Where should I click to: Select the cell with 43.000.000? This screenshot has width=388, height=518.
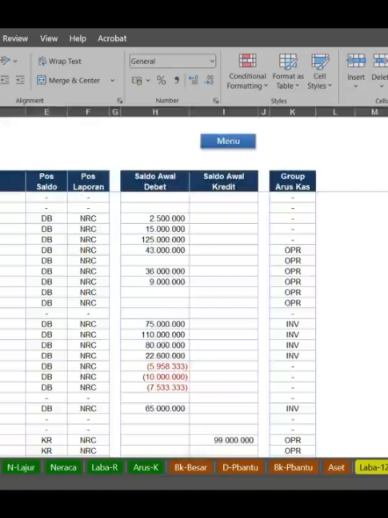coord(155,250)
